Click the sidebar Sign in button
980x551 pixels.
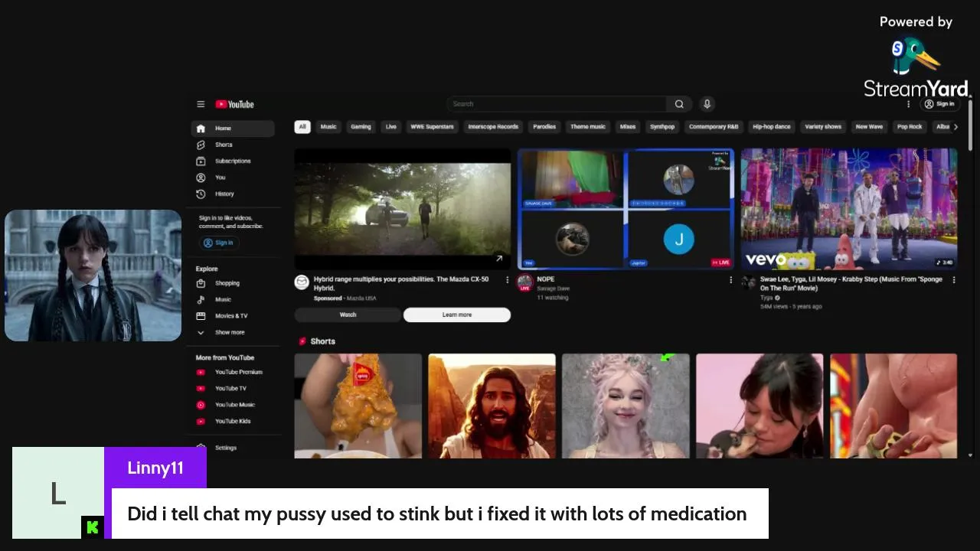click(219, 243)
